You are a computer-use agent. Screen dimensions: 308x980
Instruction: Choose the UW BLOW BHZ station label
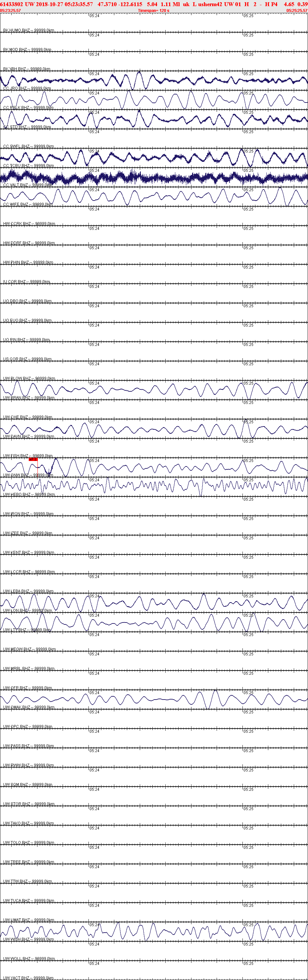tap(29, 378)
